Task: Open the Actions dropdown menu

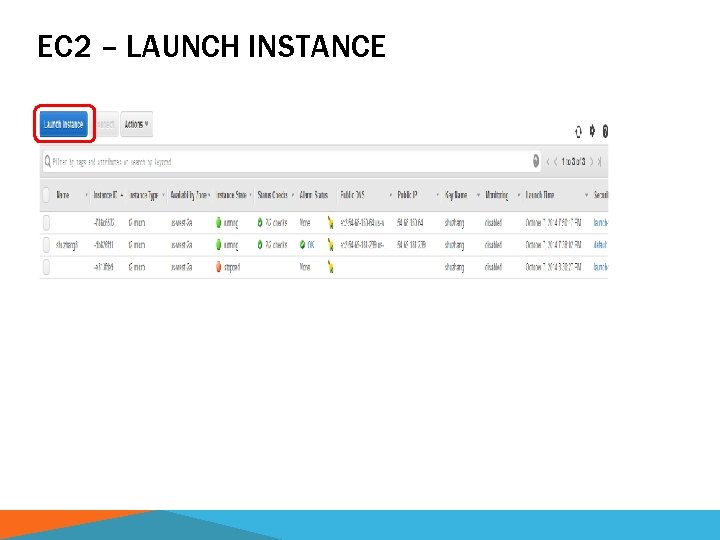Action: tap(136, 124)
